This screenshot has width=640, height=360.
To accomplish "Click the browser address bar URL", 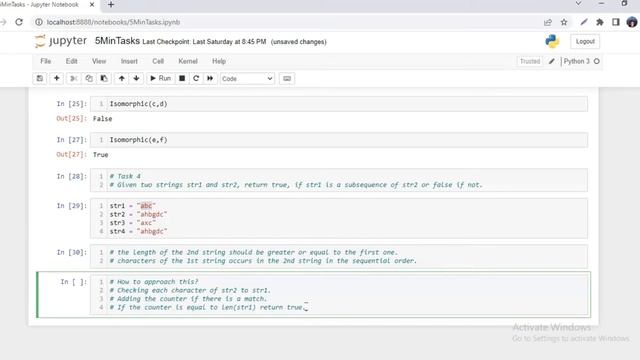I will click(113, 22).
